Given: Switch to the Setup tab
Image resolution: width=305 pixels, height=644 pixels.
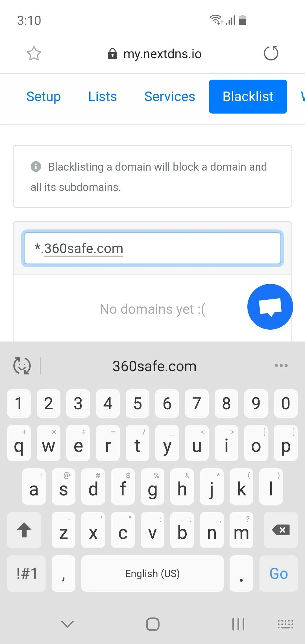Looking at the screenshot, I should [43, 97].
